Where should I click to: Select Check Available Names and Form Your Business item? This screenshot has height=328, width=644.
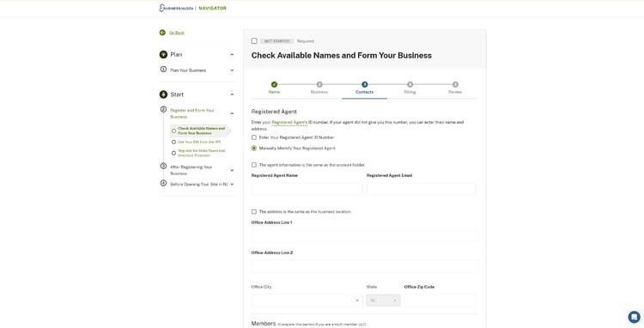pyautogui.click(x=201, y=131)
